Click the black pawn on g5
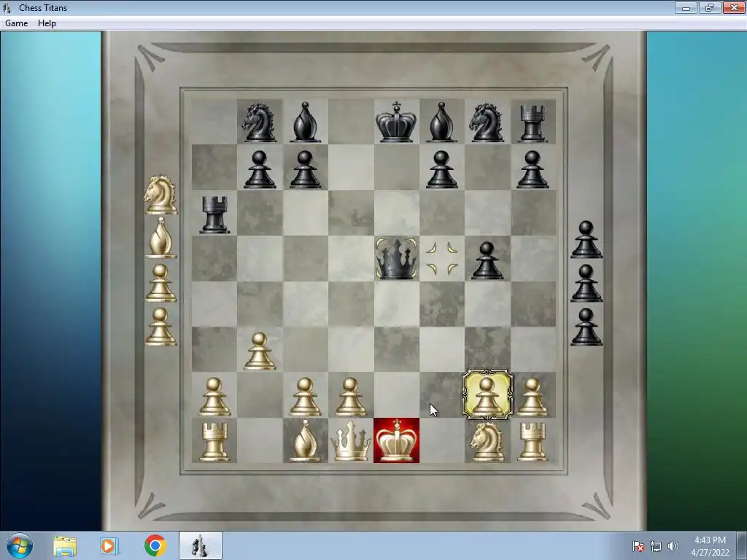The width and height of the screenshot is (747, 560). pos(487,260)
